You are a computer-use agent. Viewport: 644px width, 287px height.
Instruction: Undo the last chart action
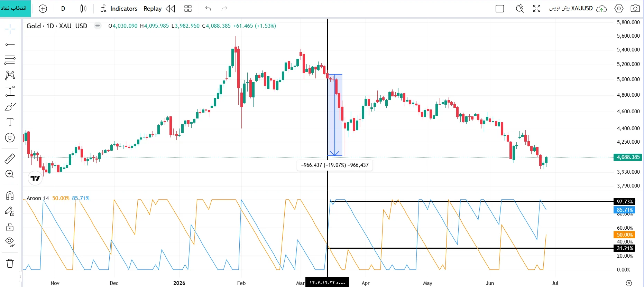[208, 9]
